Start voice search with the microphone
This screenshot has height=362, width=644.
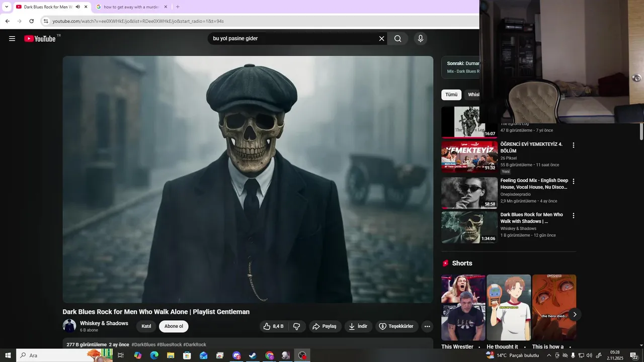point(421,39)
